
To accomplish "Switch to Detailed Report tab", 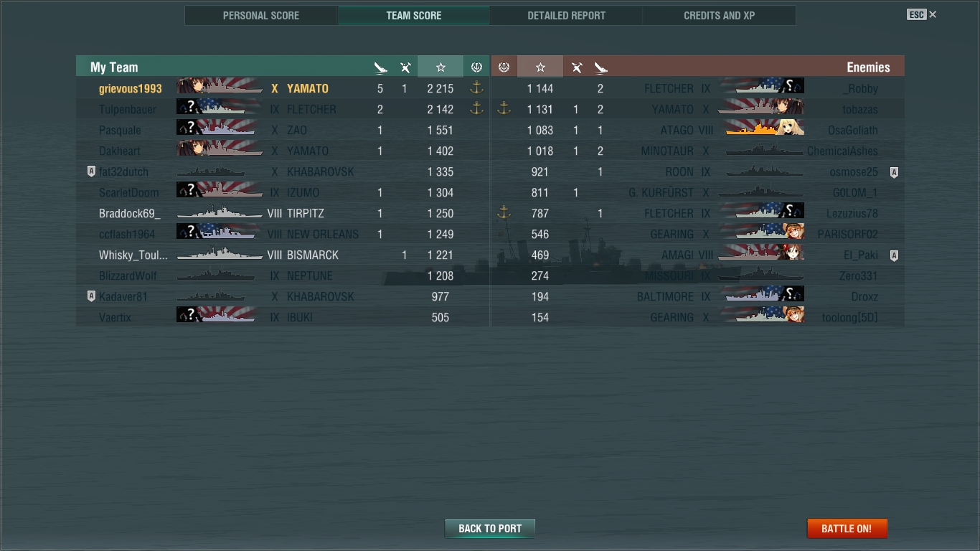I will (x=567, y=15).
